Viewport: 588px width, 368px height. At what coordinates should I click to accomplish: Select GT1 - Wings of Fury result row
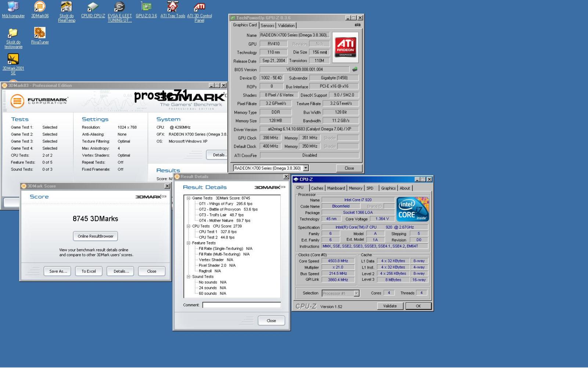pyautogui.click(x=226, y=204)
